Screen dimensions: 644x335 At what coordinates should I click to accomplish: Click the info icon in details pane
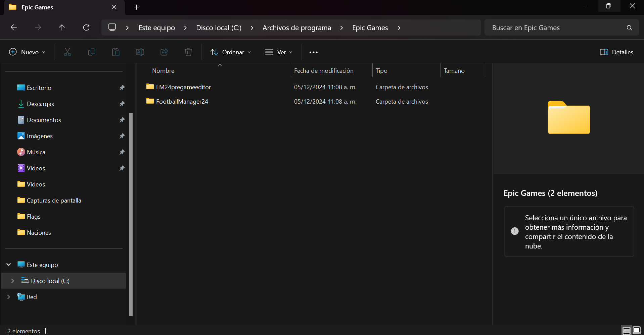point(515,231)
